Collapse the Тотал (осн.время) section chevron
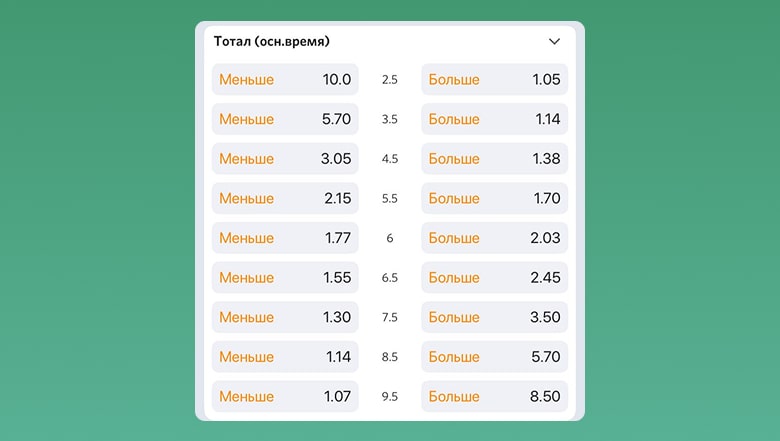Viewport: 780px width, 441px height. (555, 42)
